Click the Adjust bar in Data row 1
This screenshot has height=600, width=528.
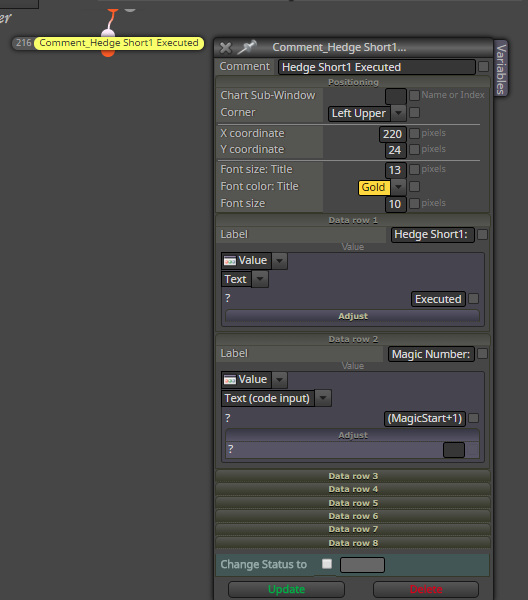352,316
